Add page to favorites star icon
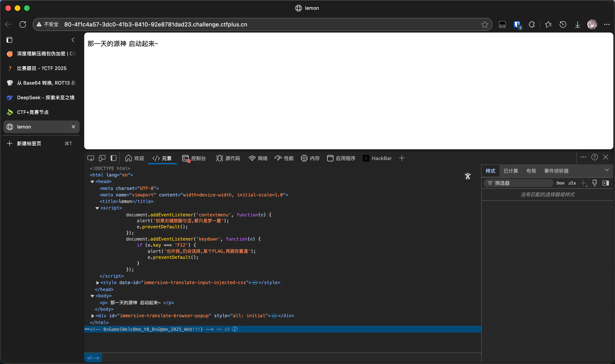The image size is (615, 364). 484,24
